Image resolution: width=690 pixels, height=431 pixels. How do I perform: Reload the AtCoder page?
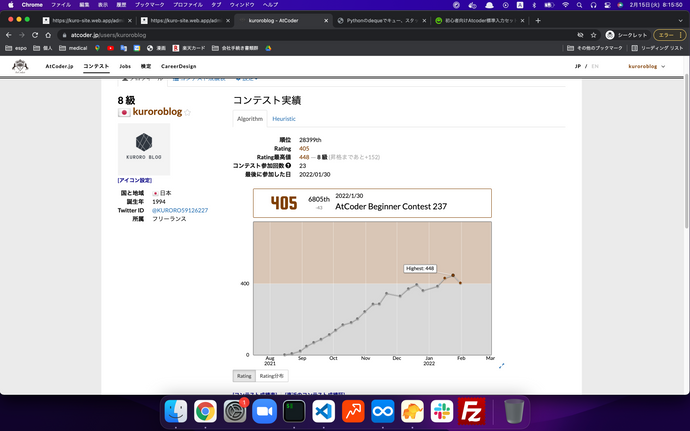coord(35,35)
